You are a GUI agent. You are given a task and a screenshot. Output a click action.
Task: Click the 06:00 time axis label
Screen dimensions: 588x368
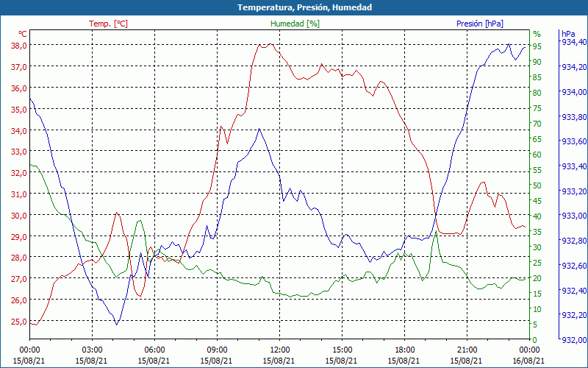154,350
